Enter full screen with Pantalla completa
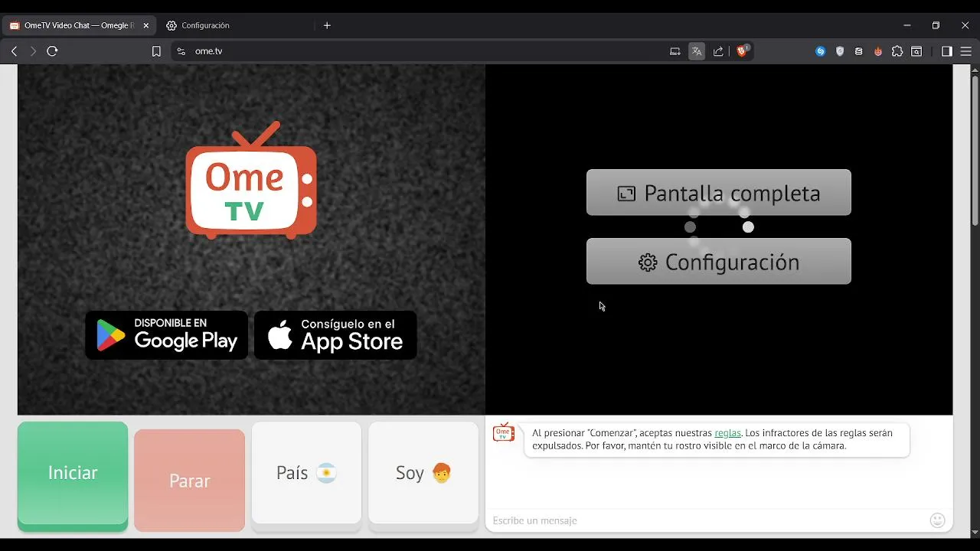 tap(719, 192)
